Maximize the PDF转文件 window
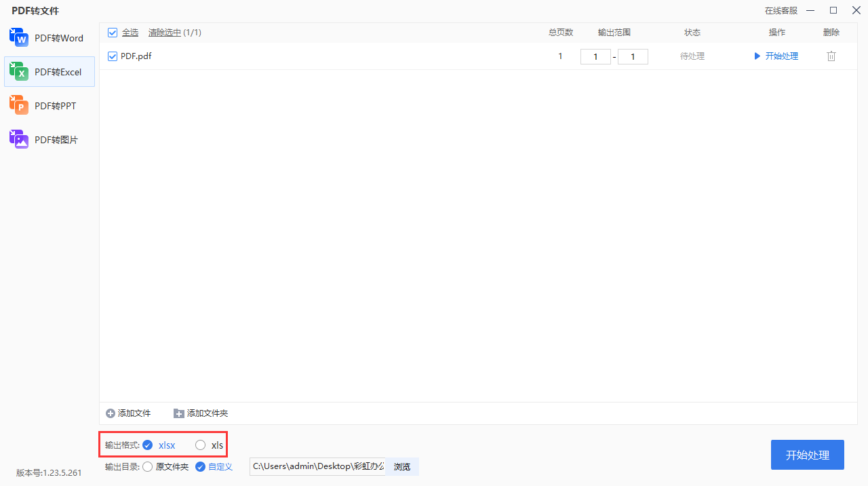Screen dimensions: 868x486 pos(833,10)
